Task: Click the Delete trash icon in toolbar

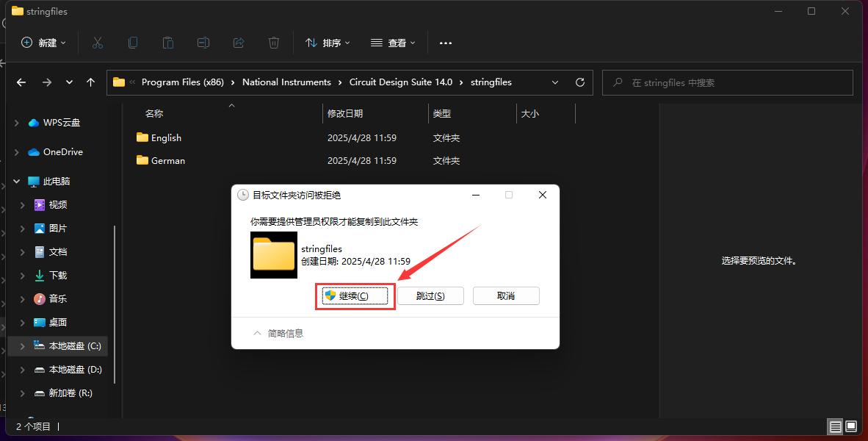Action: (273, 43)
